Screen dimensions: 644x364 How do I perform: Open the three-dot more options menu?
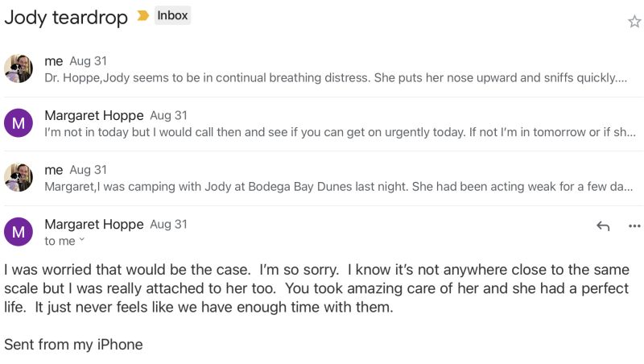coord(634,226)
